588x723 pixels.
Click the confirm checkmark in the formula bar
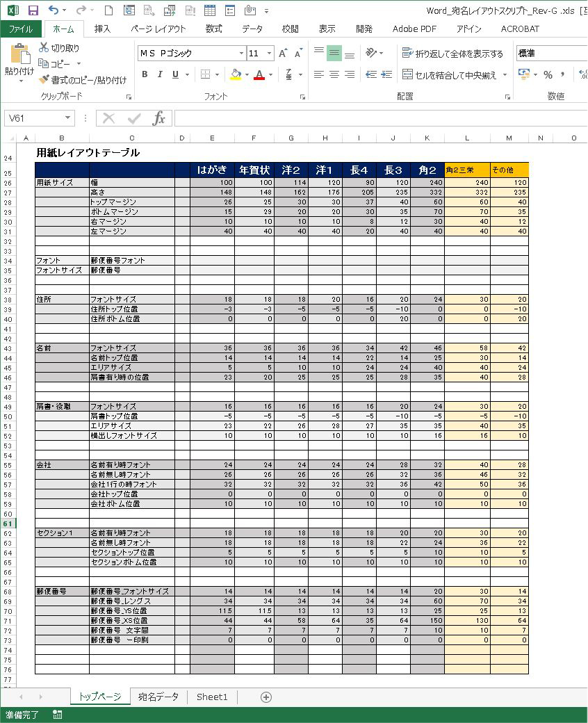pyautogui.click(x=134, y=118)
